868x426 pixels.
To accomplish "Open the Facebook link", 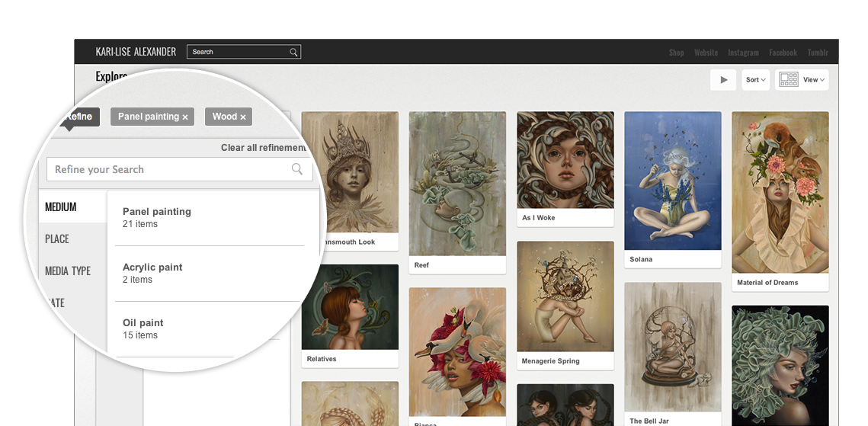I will coord(783,53).
